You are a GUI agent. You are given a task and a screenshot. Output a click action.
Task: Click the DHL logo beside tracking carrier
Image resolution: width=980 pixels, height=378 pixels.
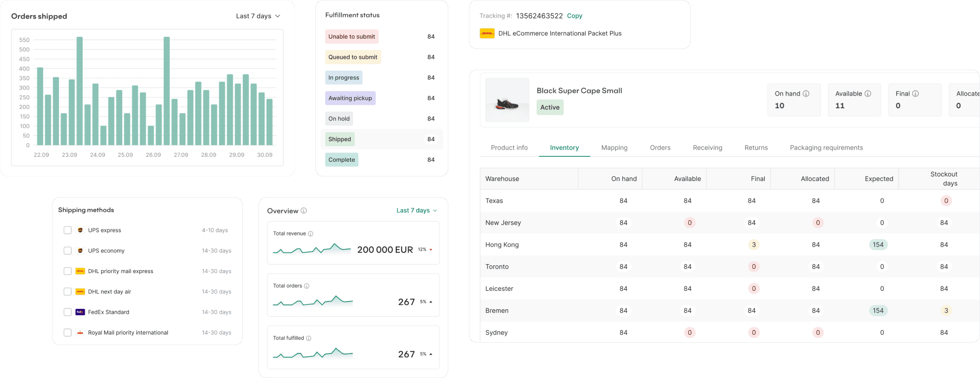point(487,33)
